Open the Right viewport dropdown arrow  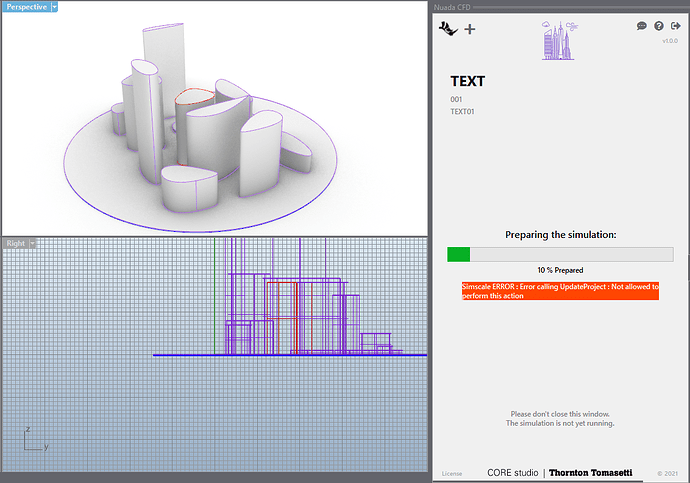coord(32,243)
